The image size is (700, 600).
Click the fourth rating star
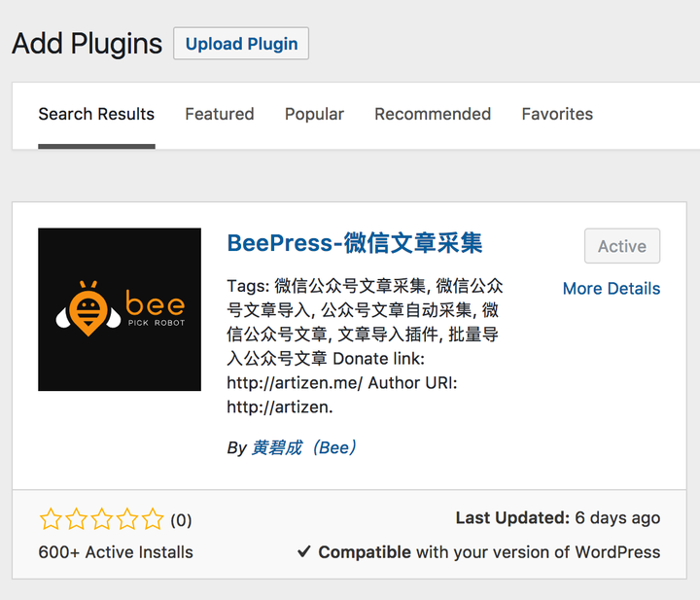click(127, 519)
